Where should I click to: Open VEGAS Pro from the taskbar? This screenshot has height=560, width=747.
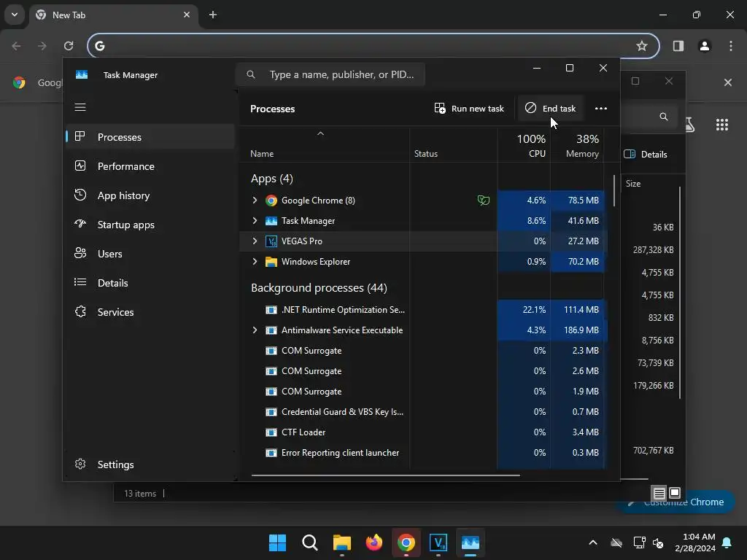click(x=438, y=542)
